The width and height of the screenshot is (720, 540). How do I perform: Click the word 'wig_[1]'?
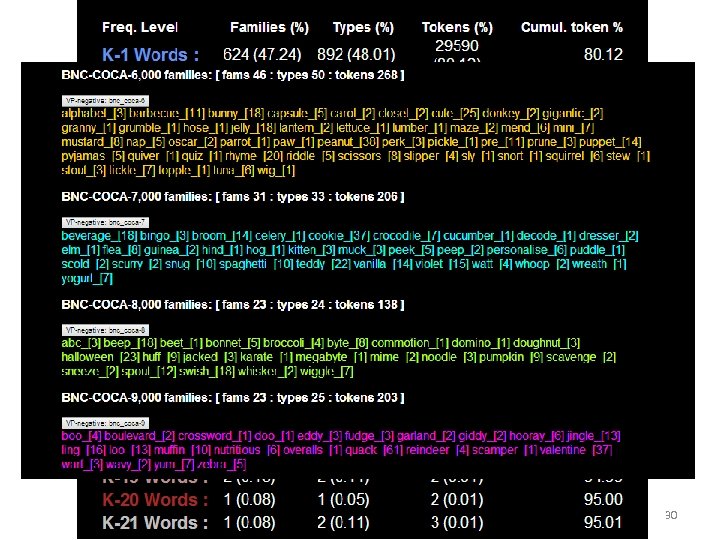point(276,170)
